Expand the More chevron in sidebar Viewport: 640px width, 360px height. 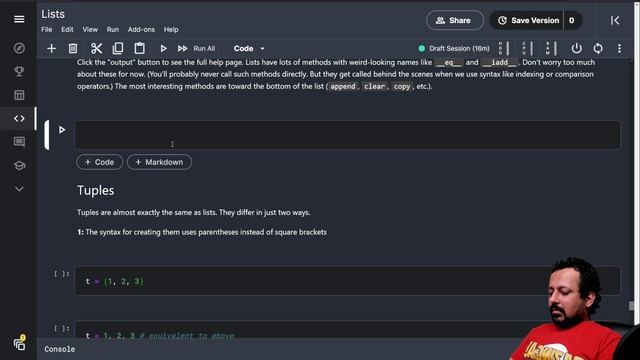tap(19, 189)
